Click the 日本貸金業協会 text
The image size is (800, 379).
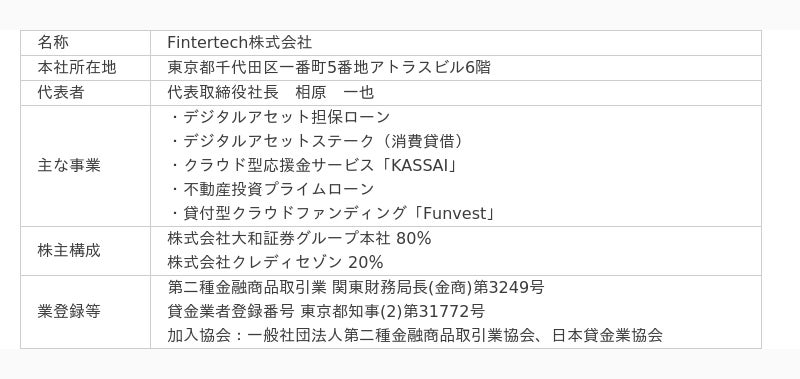607,335
